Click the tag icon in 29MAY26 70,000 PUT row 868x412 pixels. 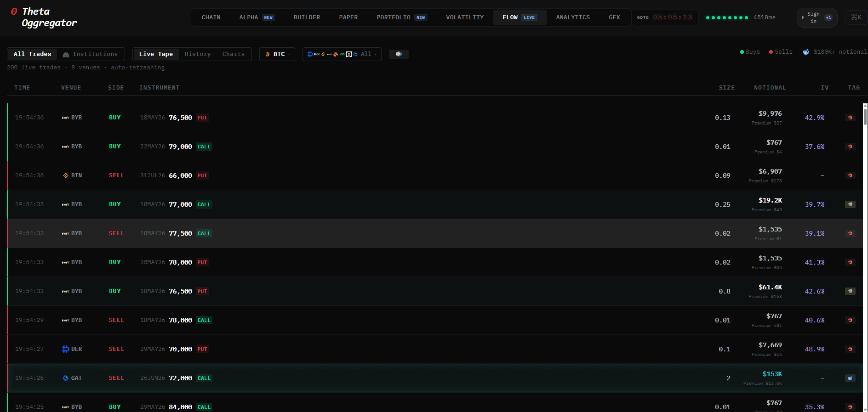click(850, 349)
